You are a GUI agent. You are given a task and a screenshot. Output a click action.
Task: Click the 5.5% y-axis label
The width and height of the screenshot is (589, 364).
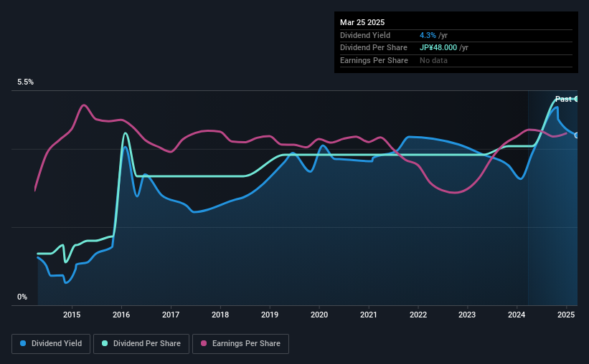coord(26,82)
